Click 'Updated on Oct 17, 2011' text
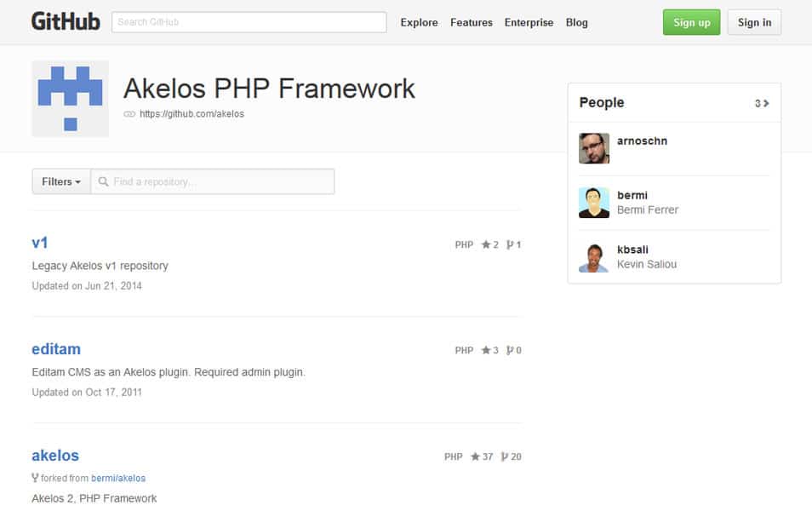The height and width of the screenshot is (511, 812). pos(87,393)
